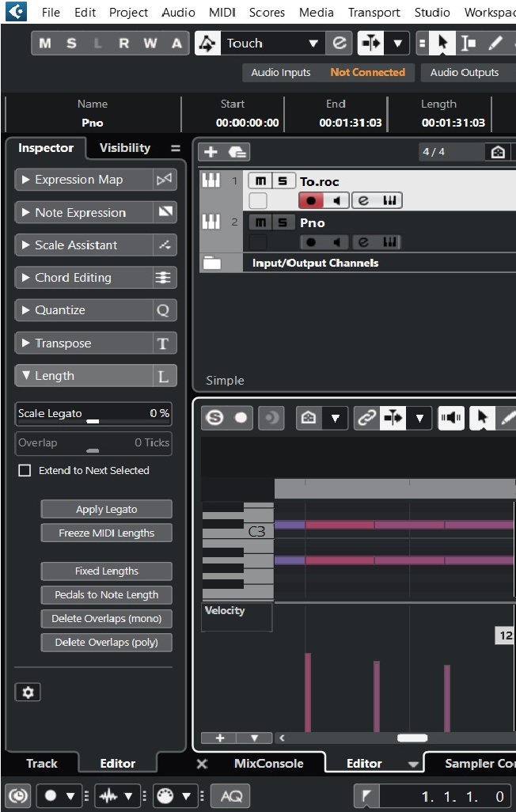
Task: Select the Draw pencil tool in top toolbar
Action: 496,44
